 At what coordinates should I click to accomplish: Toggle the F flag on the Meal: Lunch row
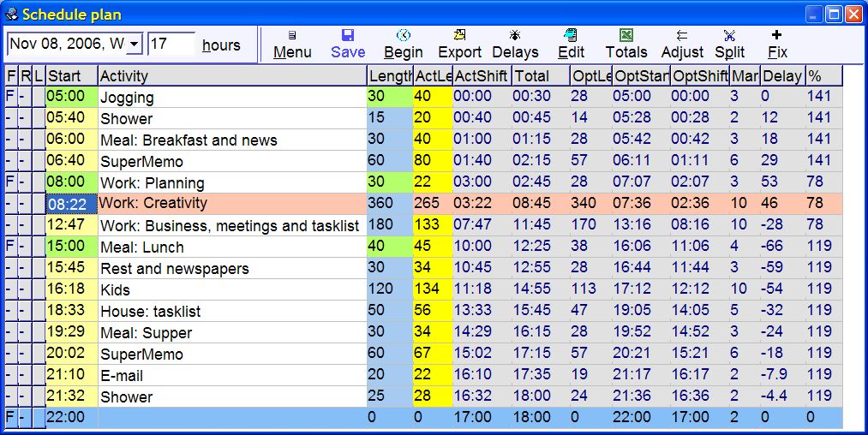(x=10, y=247)
